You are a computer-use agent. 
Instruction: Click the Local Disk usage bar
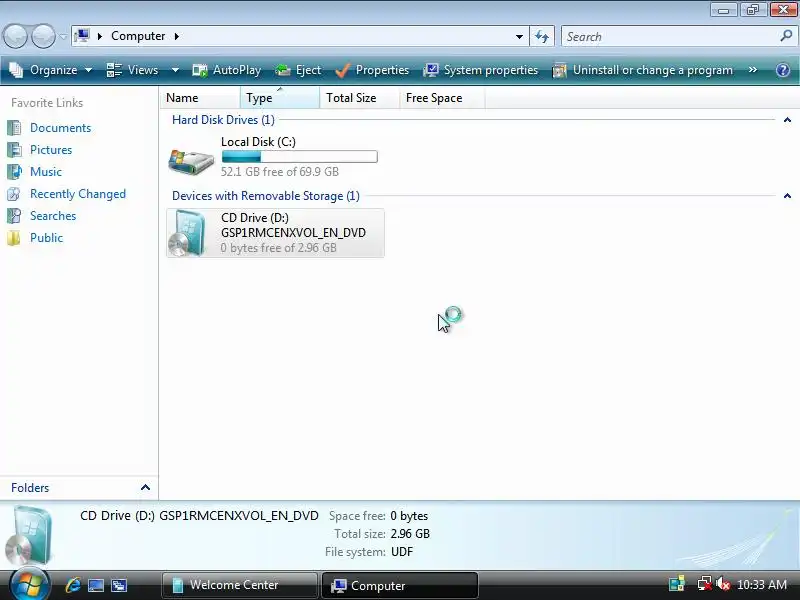point(299,157)
